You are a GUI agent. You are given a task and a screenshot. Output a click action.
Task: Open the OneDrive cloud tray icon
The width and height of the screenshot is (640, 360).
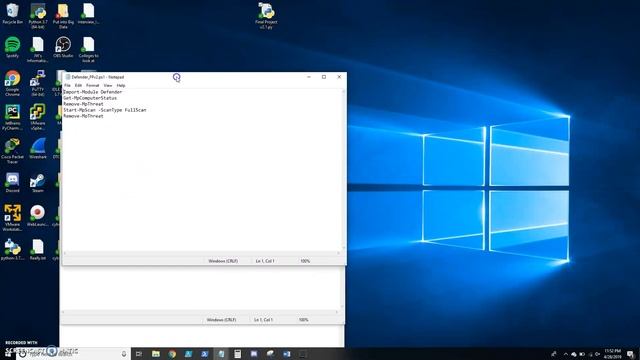coord(574,354)
